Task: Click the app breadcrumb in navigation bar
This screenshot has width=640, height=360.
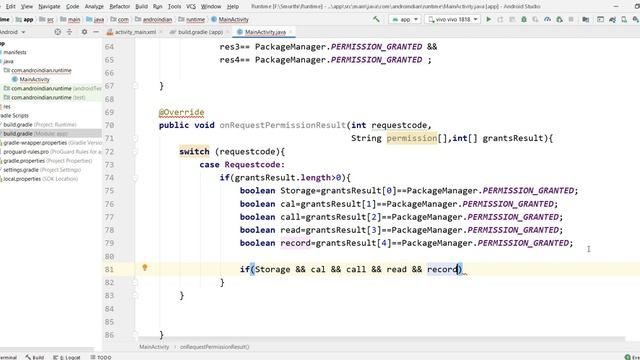Action: click(x=24, y=19)
